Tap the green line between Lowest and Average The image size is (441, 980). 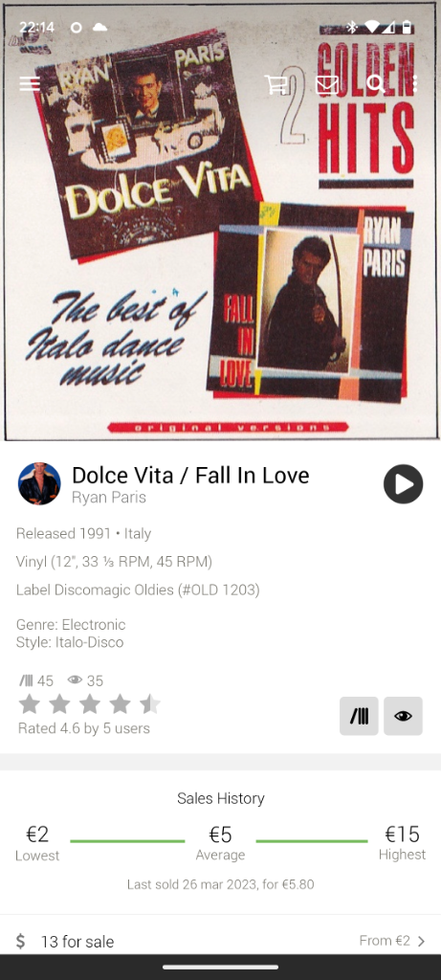[x=127, y=841]
